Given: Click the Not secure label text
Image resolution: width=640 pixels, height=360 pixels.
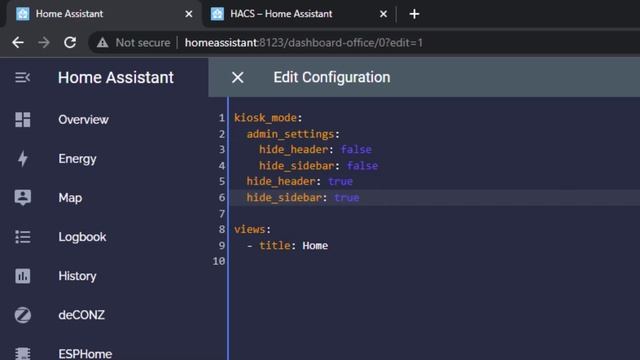Looking at the screenshot, I should tap(143, 42).
